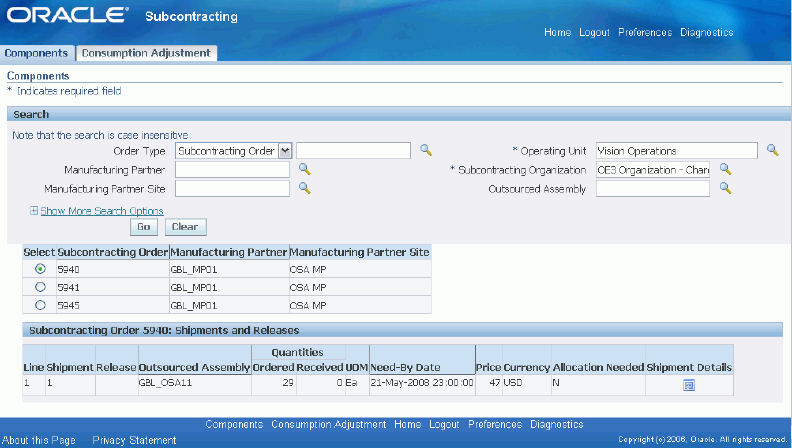792x448 pixels.
Task: Click the footer Preferences link
Action: [495, 424]
